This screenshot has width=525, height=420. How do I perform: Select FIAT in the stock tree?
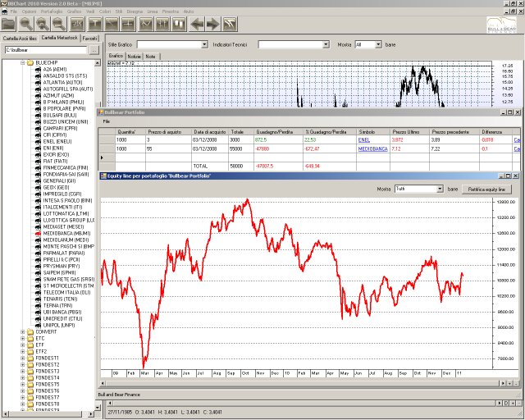point(55,161)
